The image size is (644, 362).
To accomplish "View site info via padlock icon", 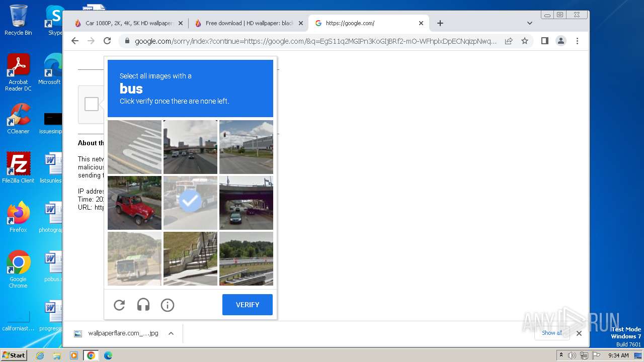I will coord(127,41).
